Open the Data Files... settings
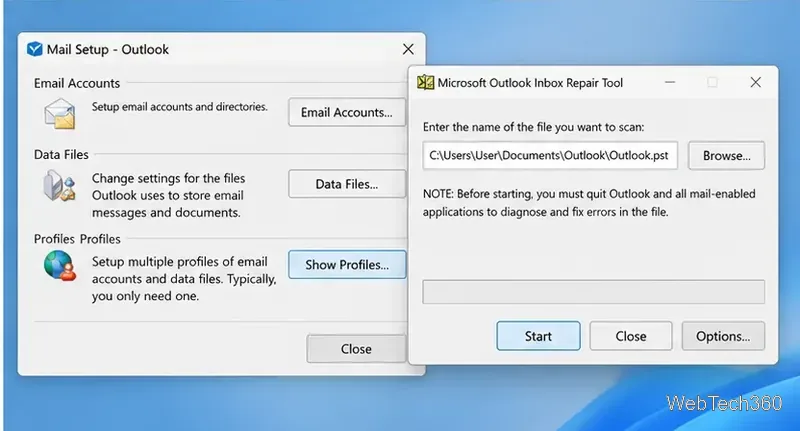800x431 pixels. (347, 184)
